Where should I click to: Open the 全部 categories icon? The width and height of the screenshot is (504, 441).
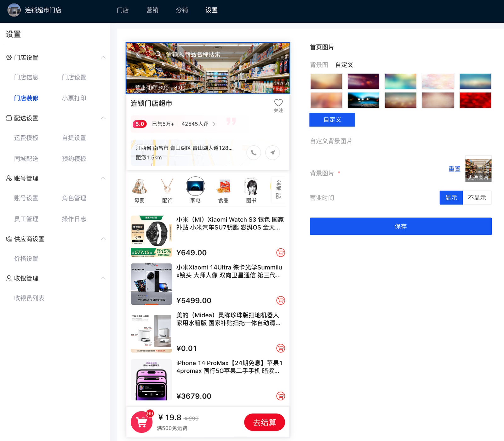point(278,189)
